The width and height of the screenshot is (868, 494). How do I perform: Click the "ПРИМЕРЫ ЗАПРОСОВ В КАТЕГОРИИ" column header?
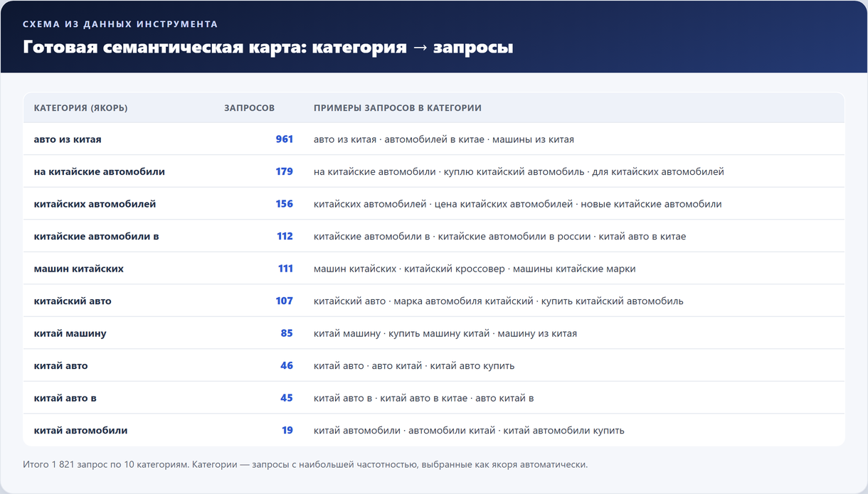tap(398, 108)
